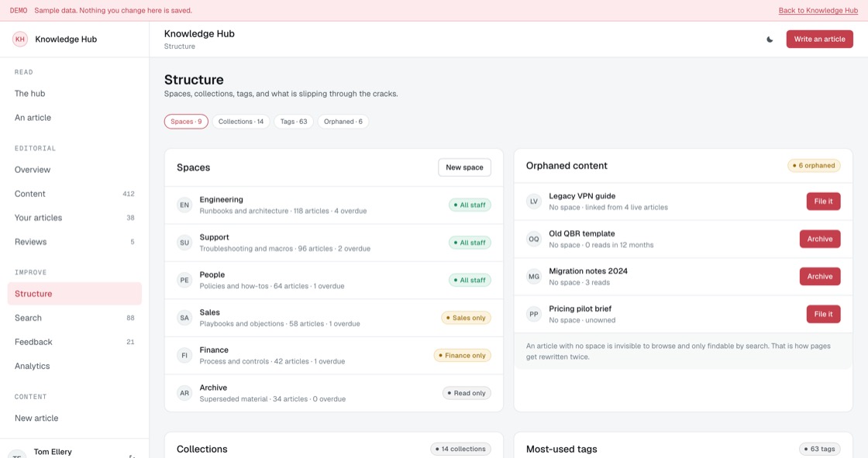Click the FI avatar for Finance space
Image resolution: width=868 pixels, height=458 pixels.
(x=184, y=356)
